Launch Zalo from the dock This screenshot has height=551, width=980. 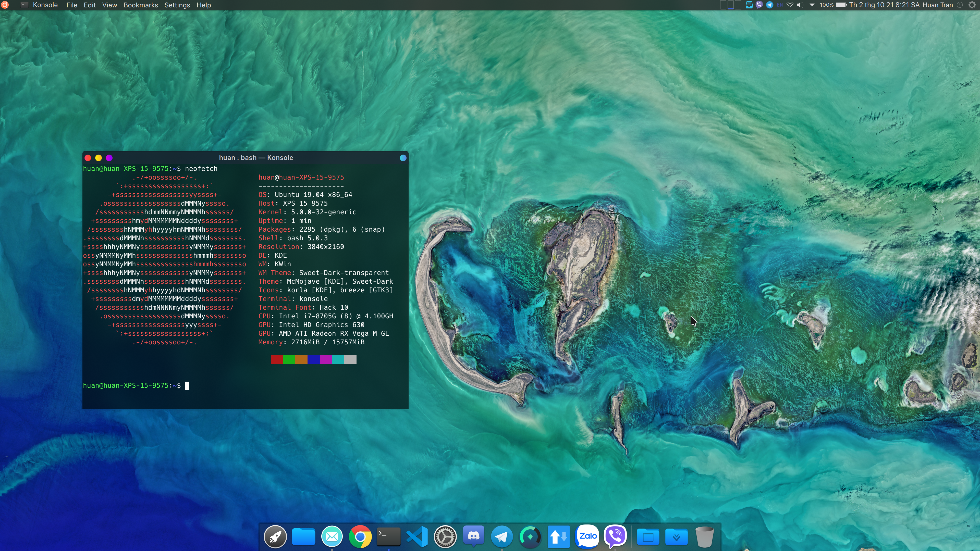pos(587,536)
